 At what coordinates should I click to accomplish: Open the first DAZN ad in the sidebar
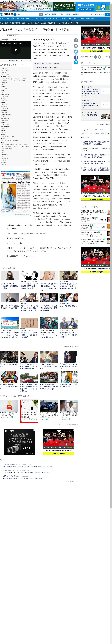click(95, 39)
